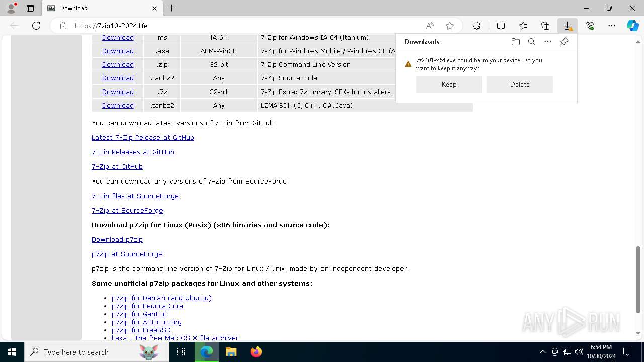Open p7zip for Fedora Core

click(x=147, y=306)
